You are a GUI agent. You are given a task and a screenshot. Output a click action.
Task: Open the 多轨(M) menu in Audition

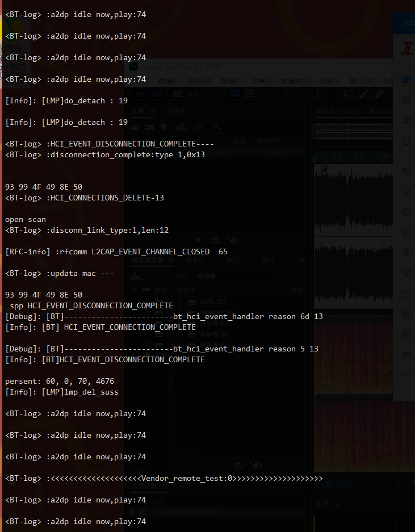coord(200,81)
